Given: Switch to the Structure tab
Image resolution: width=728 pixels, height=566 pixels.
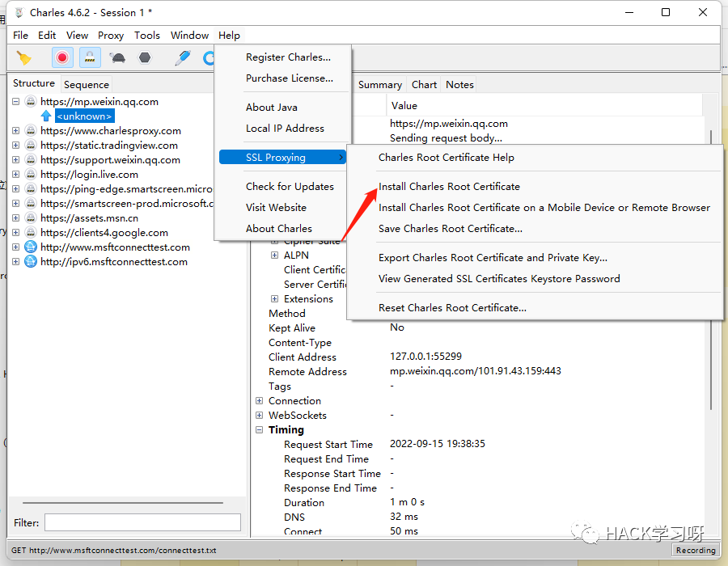Looking at the screenshot, I should coord(34,83).
